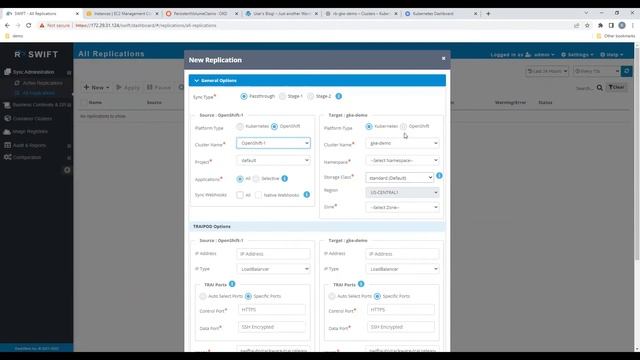Open a new browser tab
640x360 pixels.
click(488, 13)
